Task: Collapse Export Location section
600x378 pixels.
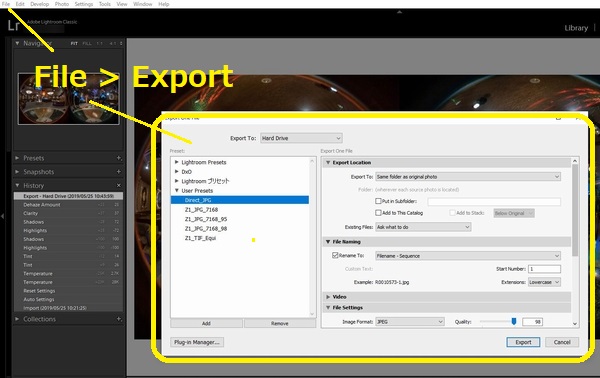Action: 328,163
